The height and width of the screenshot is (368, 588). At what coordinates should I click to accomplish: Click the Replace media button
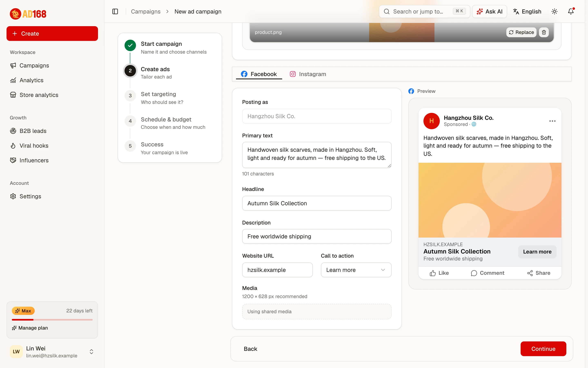click(x=521, y=32)
